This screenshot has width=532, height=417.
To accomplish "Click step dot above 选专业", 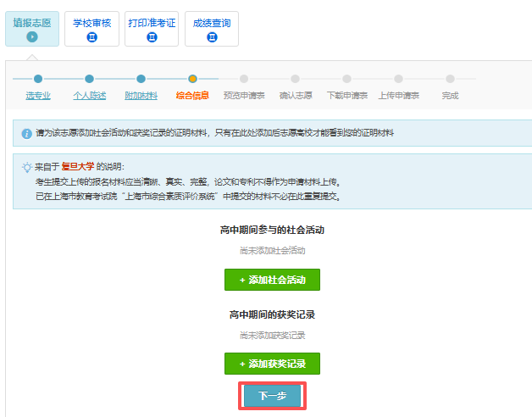I will click(38, 79).
